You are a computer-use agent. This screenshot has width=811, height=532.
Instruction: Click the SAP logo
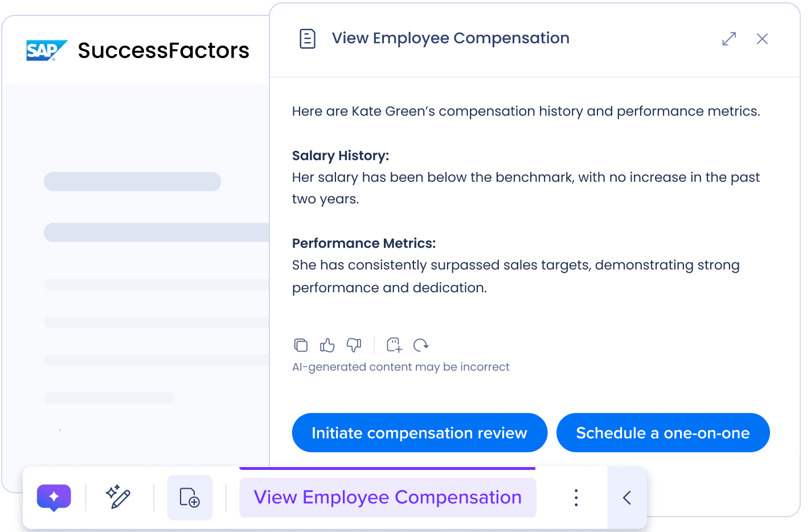tap(47, 50)
